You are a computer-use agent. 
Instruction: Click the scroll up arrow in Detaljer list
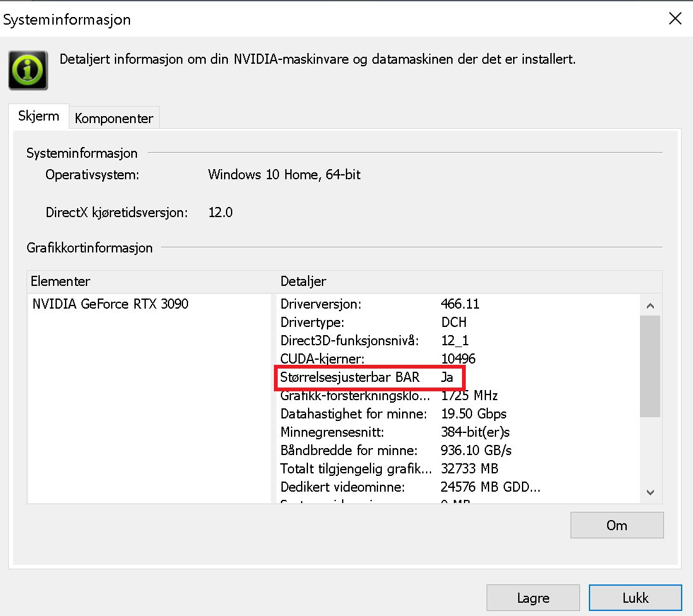click(x=649, y=305)
